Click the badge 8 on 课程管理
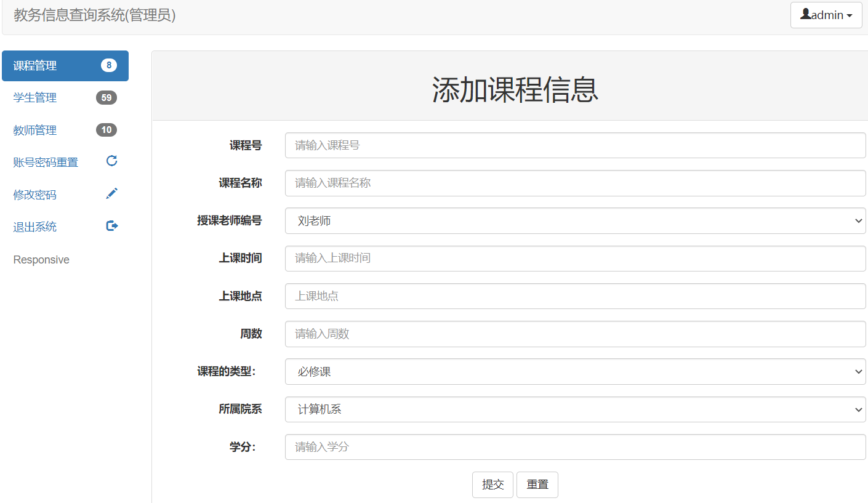This screenshot has height=503, width=868. [x=109, y=65]
